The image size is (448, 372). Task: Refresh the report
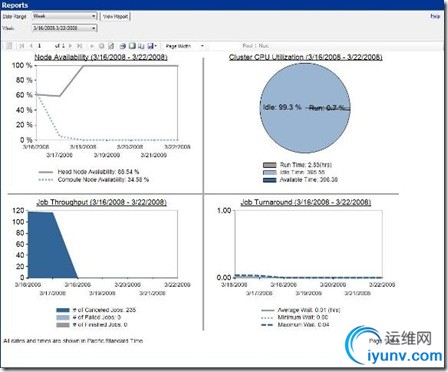click(x=111, y=46)
